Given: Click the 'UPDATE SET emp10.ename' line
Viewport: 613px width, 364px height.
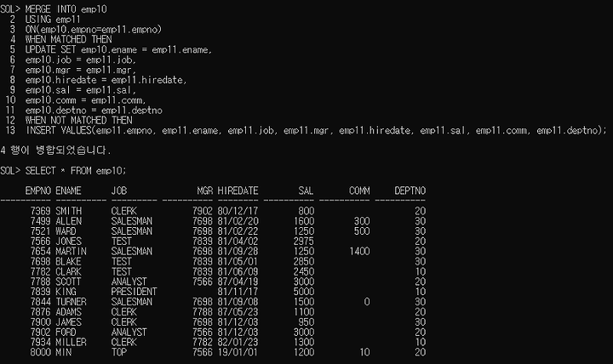Looking at the screenshot, I should tap(118, 49).
